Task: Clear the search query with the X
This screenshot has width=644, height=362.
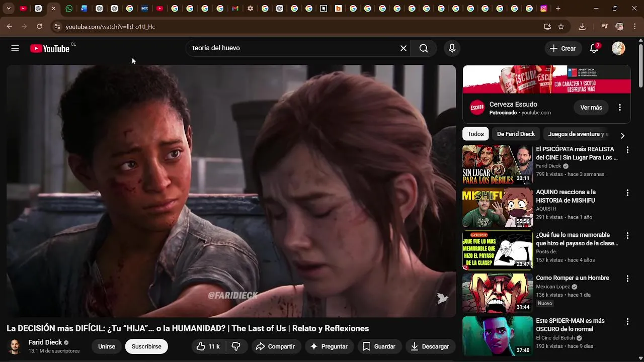Action: coord(403,48)
